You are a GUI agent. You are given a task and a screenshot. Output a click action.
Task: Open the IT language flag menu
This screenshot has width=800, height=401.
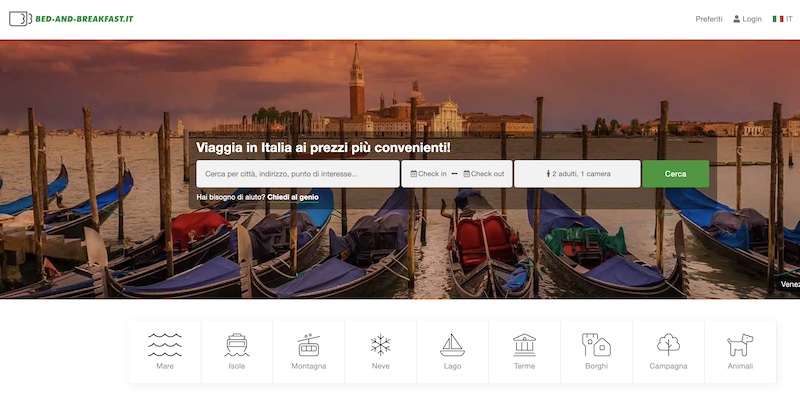pyautogui.click(x=783, y=19)
